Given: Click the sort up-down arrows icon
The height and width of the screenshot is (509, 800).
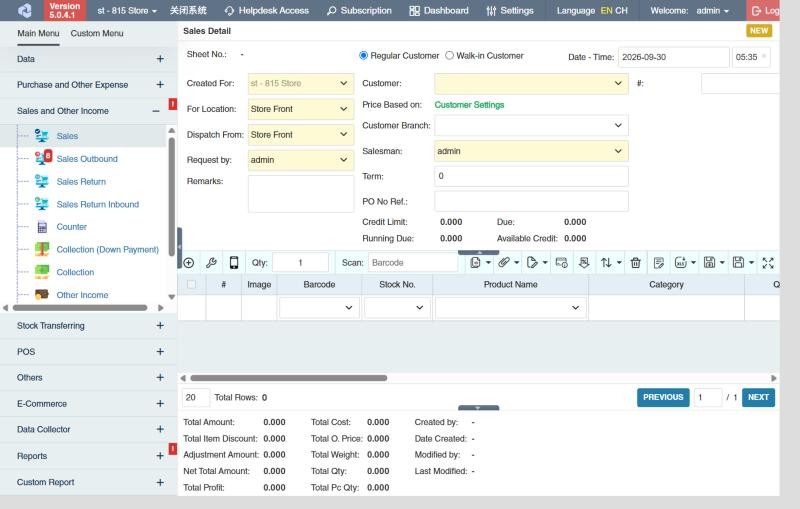Looking at the screenshot, I should tap(606, 263).
